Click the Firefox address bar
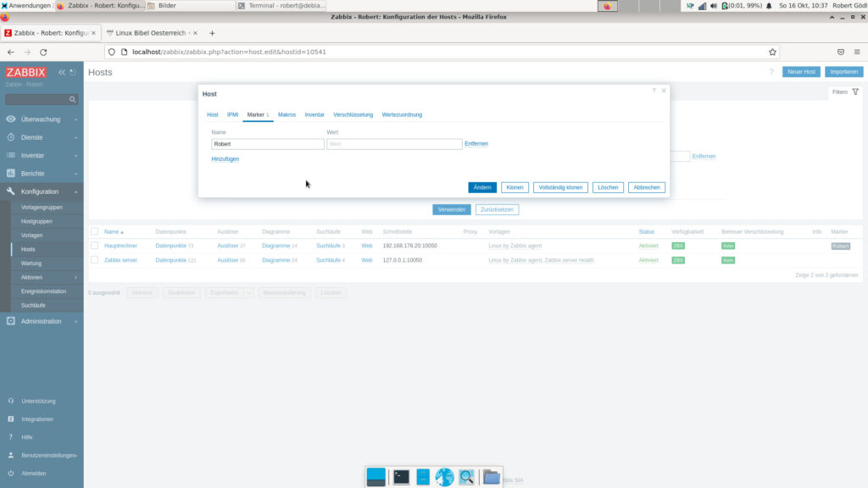The width and height of the screenshot is (868, 488). [x=441, y=52]
